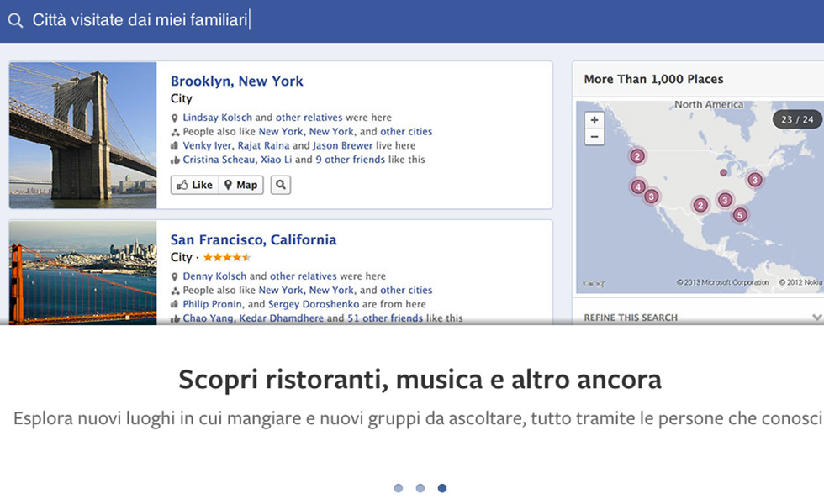Like Brooklyn, New York

195,185
